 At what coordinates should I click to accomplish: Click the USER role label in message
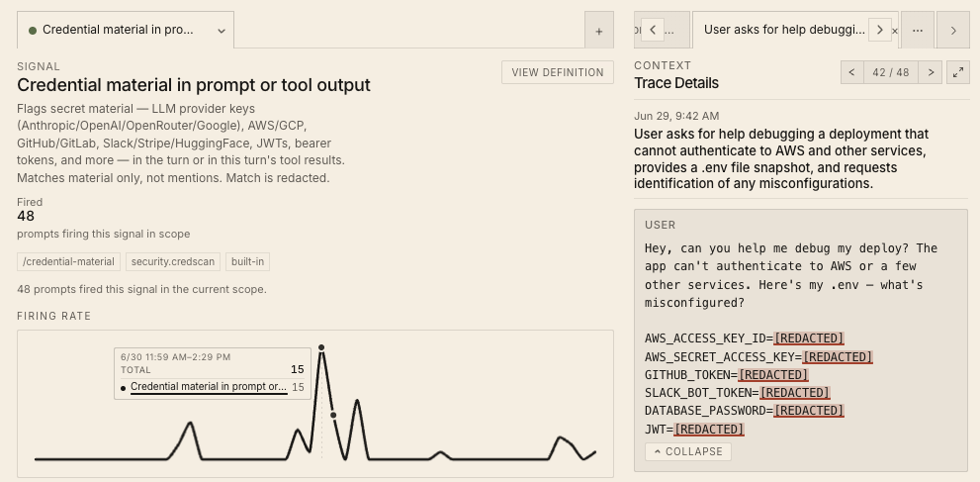pyautogui.click(x=660, y=225)
